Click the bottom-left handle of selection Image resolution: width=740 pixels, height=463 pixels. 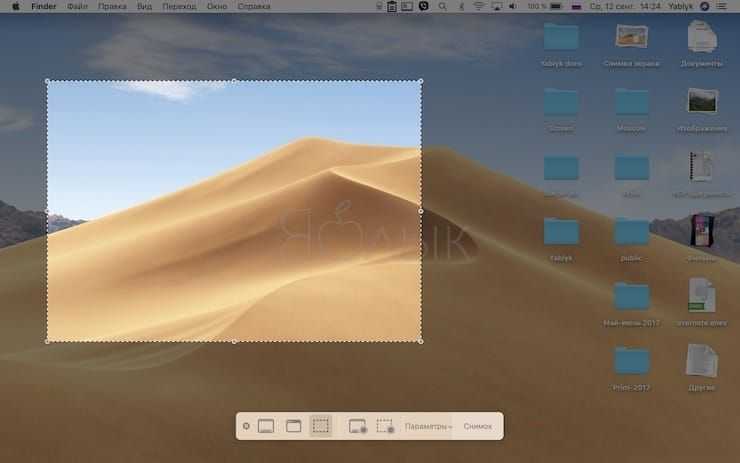[47, 342]
